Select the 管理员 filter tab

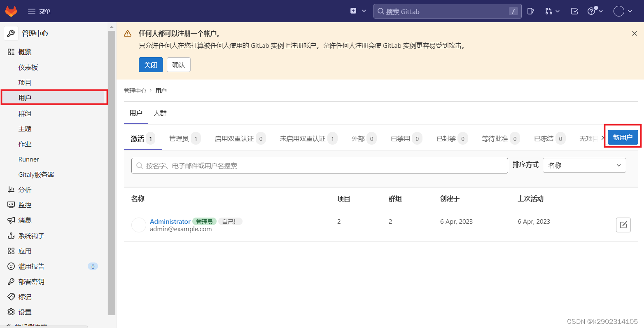click(185, 139)
